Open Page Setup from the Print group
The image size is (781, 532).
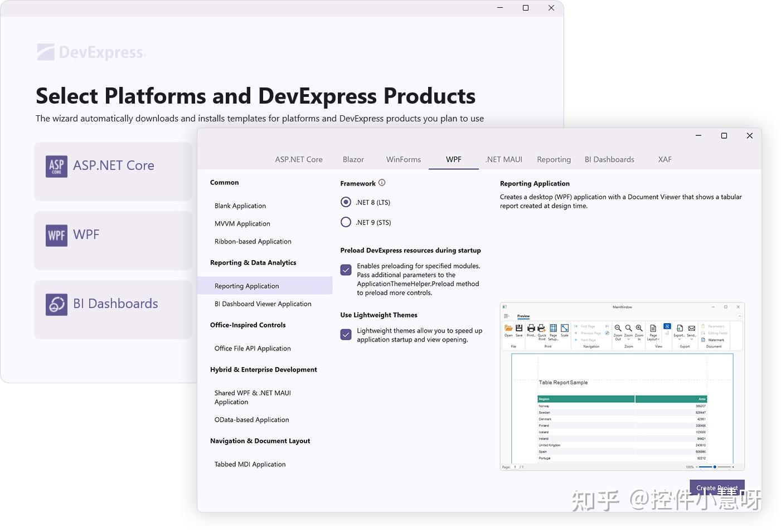554,329
